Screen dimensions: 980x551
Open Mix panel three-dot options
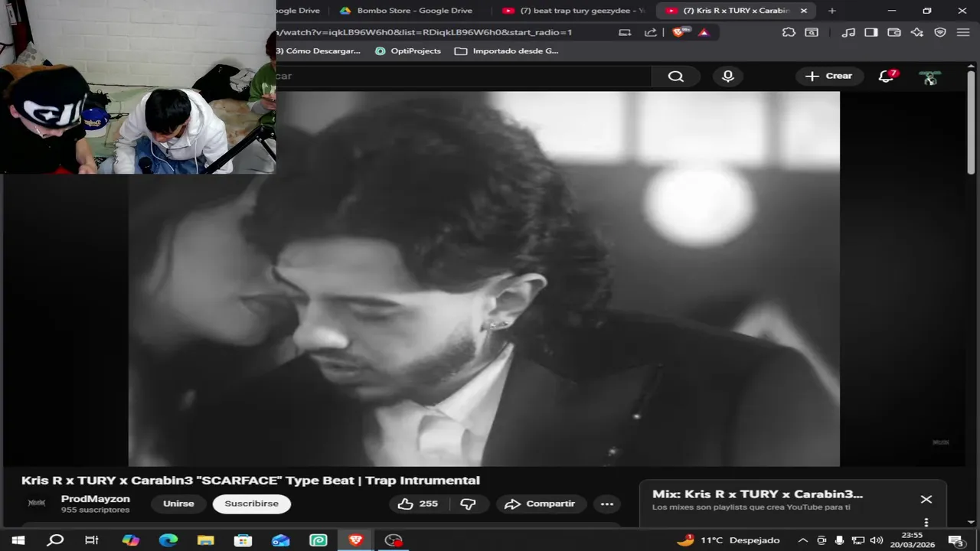pyautogui.click(x=926, y=522)
